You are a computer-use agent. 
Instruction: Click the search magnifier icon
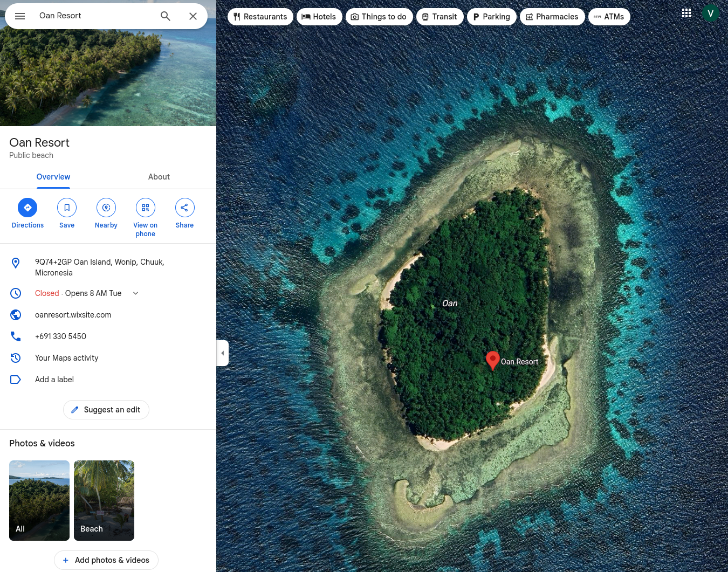[x=166, y=16]
